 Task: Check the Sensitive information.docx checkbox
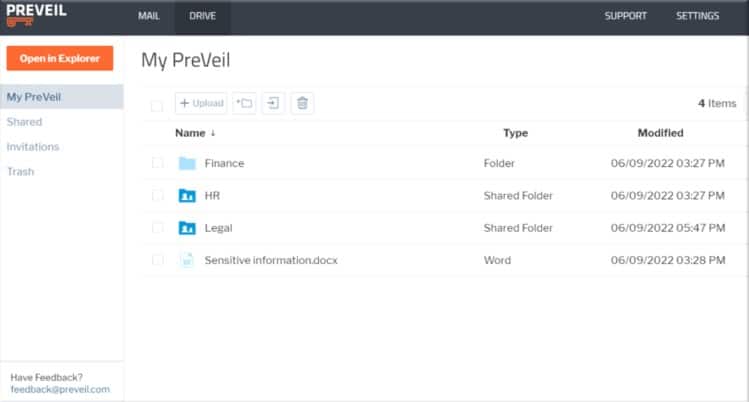click(157, 260)
